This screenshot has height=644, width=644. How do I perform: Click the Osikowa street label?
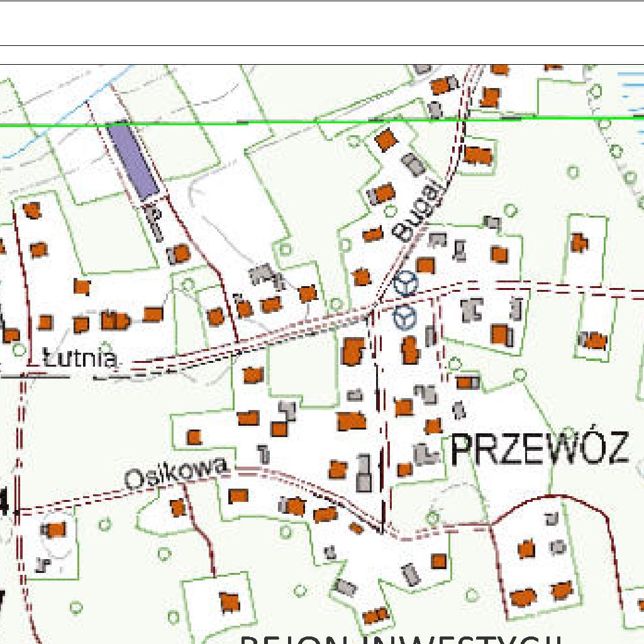tap(176, 473)
